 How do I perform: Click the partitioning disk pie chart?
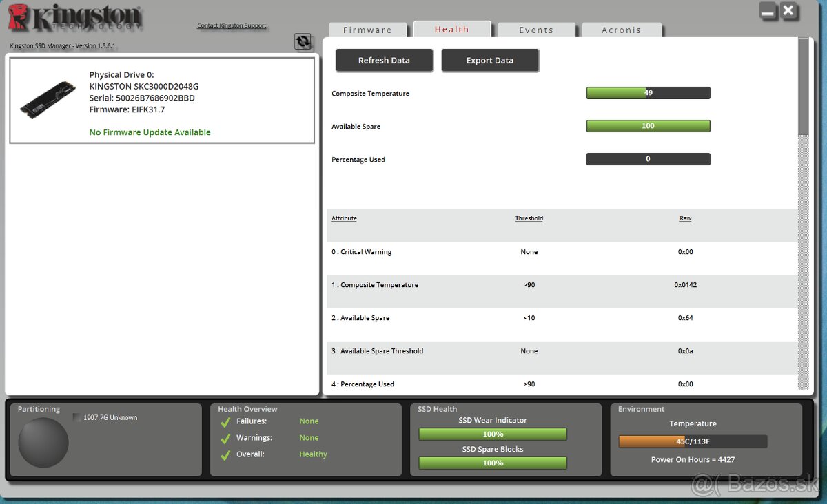(x=43, y=443)
